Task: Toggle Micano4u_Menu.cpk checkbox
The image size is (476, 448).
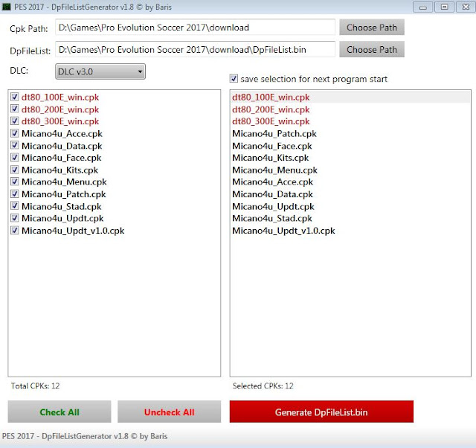Action: pyautogui.click(x=15, y=182)
